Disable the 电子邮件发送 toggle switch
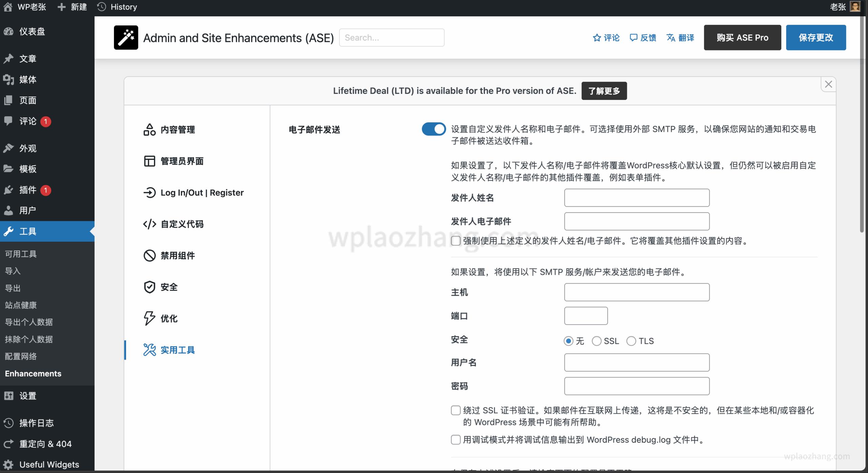This screenshot has height=473, width=868. (434, 129)
